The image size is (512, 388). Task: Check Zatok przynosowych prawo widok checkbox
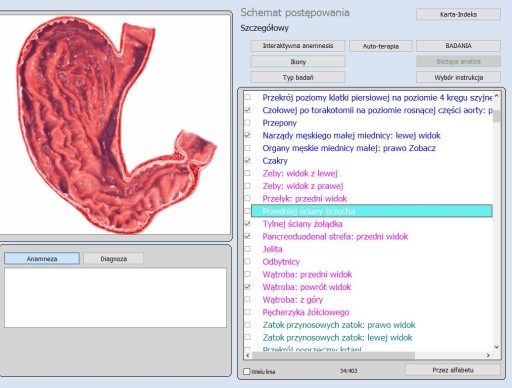[x=248, y=325]
